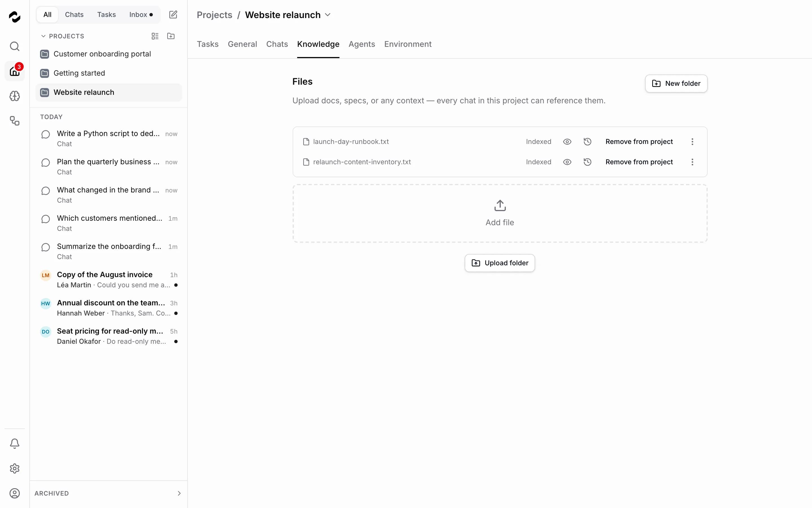Open the Write a Python script chat

(x=109, y=138)
